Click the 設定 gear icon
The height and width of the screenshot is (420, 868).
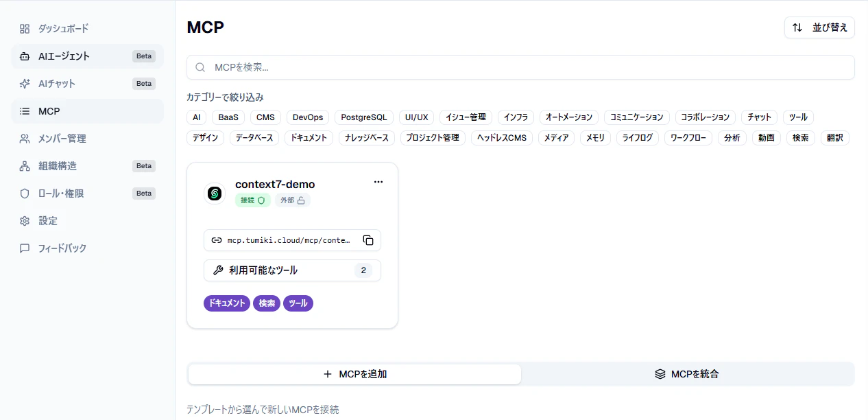[25, 221]
